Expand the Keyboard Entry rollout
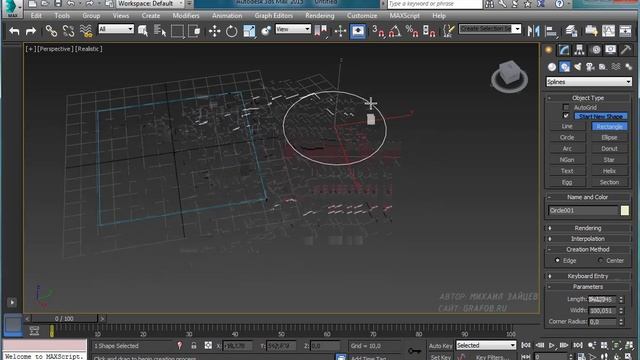640x360 pixels. [588, 276]
